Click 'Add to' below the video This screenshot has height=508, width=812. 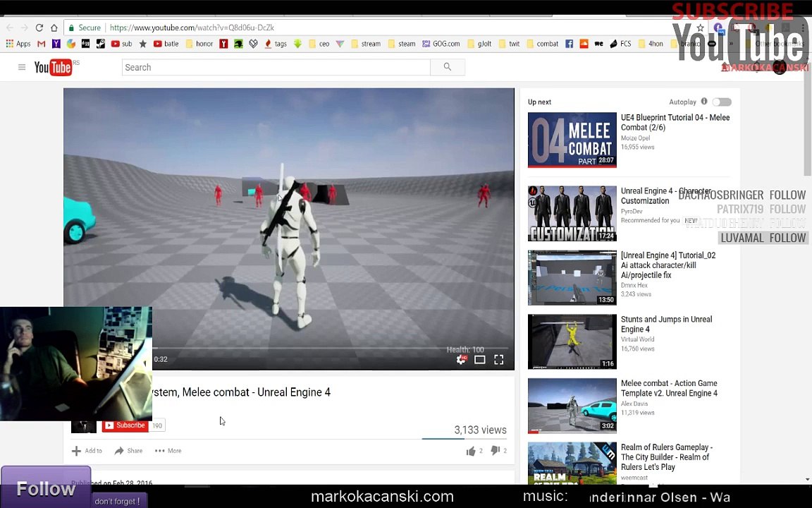click(87, 451)
